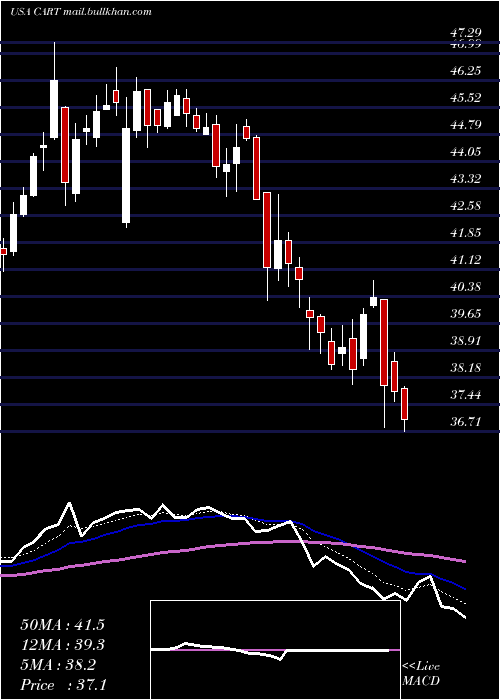The height and width of the screenshot is (700, 500).
Task: Select the 38.91 price axis label
Action: coord(465,341)
